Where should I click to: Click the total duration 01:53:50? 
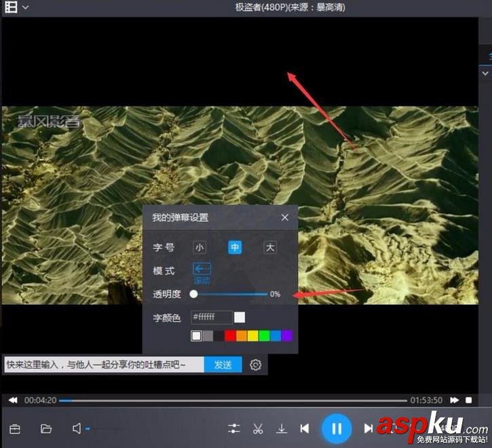426,400
